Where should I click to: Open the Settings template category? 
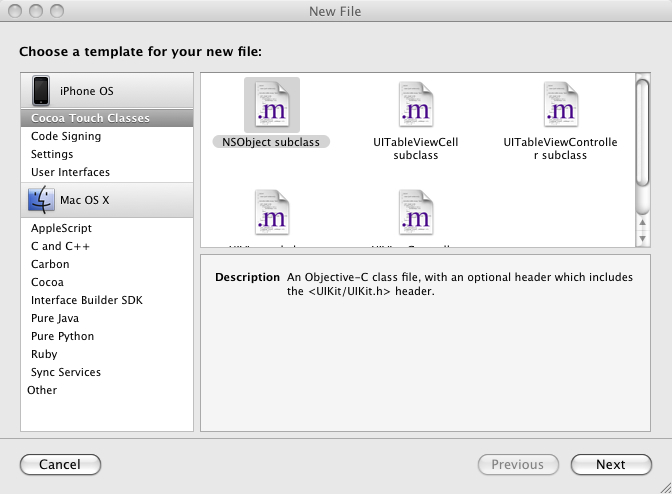click(x=107, y=154)
